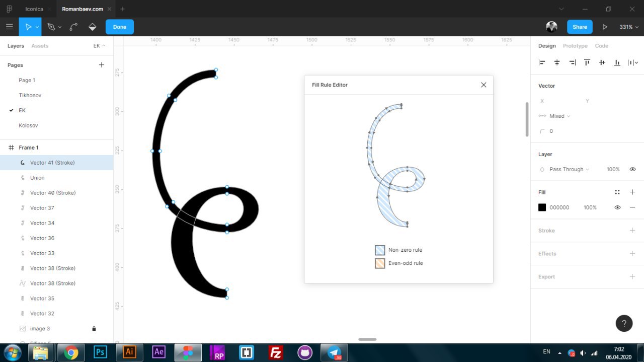Close the Fill Rule Editor dialog
Viewport: 644px width, 362px height.
pos(484,85)
